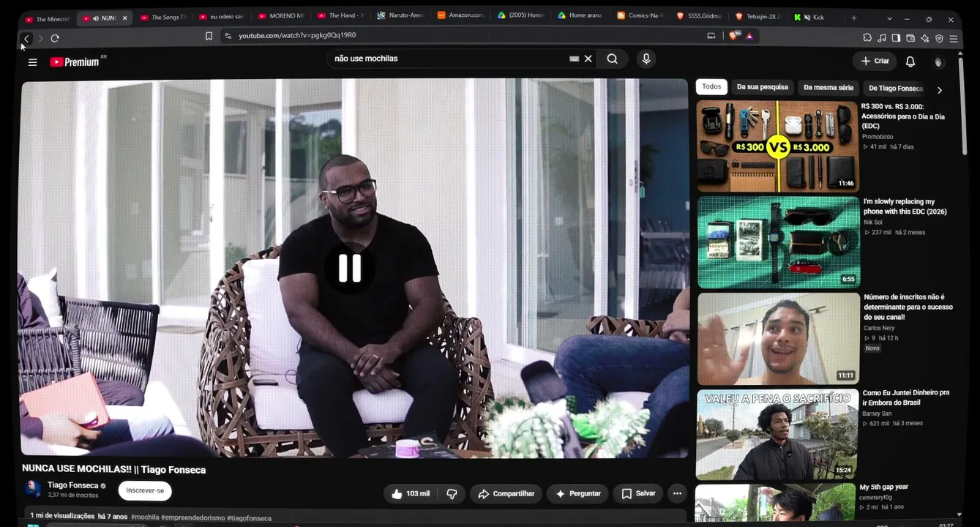The width and height of the screenshot is (980, 527).
Task: Open the browser main menu
Action: point(954,38)
